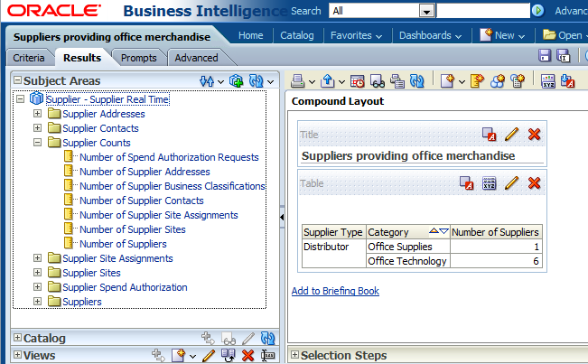Click the Subject Areas sort icon
Viewport: 588px width, 364px height.
207,81
